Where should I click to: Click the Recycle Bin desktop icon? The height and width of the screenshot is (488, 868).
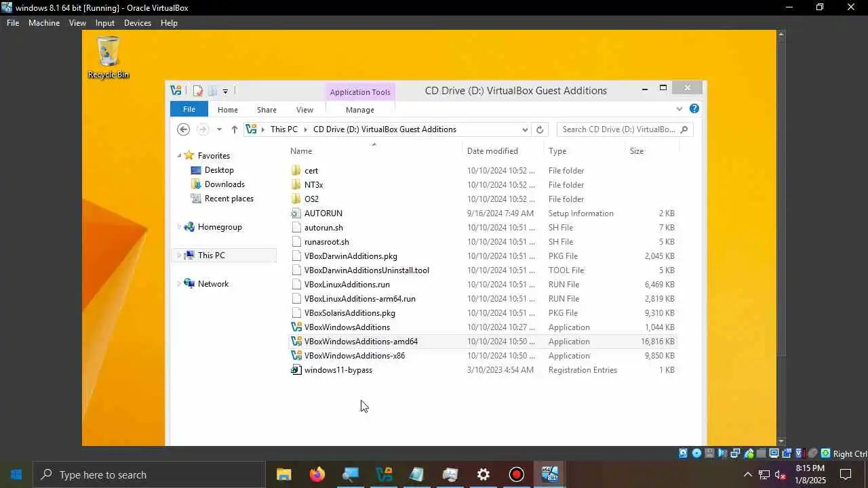tap(108, 58)
